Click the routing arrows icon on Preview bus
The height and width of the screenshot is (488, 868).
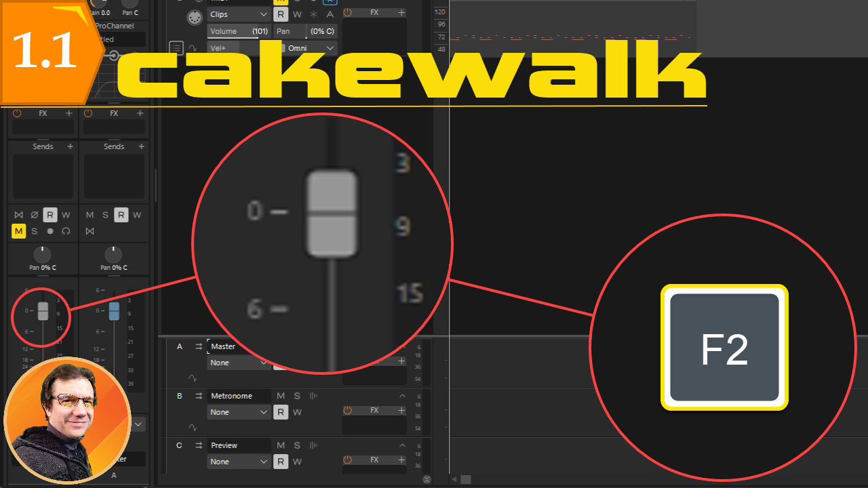[199, 445]
